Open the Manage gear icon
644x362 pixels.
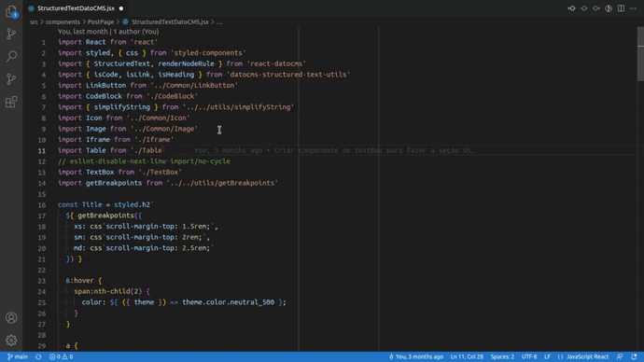[x=11, y=340]
